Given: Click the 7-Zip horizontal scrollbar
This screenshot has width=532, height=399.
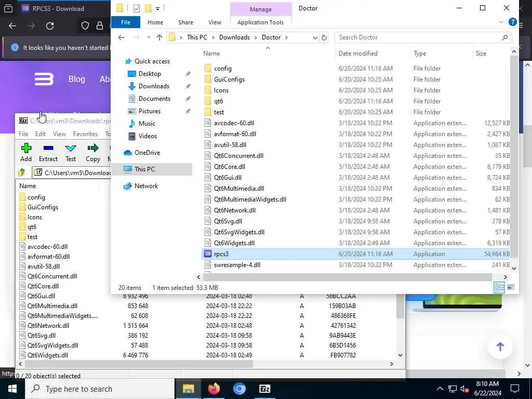Looking at the screenshot, I should tap(139, 364).
